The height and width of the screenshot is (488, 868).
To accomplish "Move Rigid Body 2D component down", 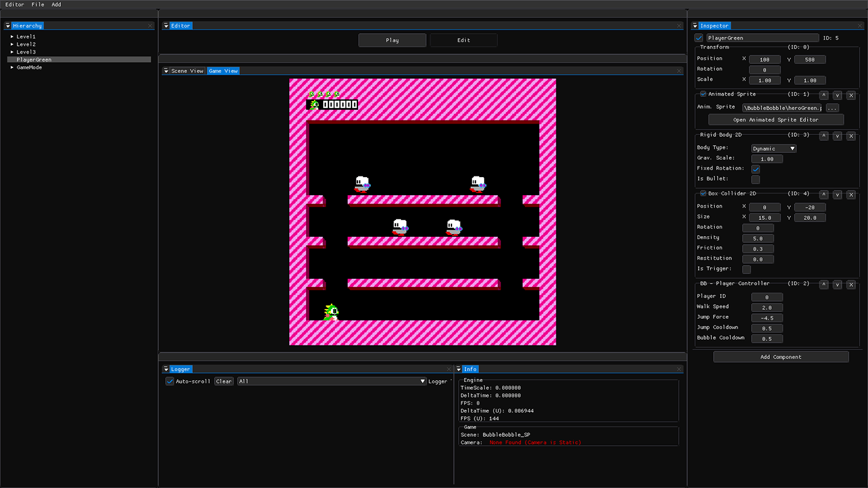I will (x=837, y=136).
